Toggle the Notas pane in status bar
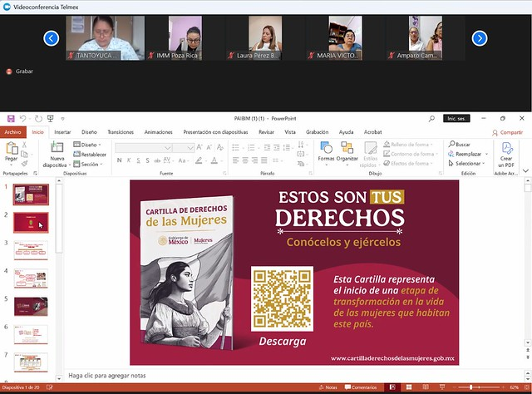 pos(328,387)
